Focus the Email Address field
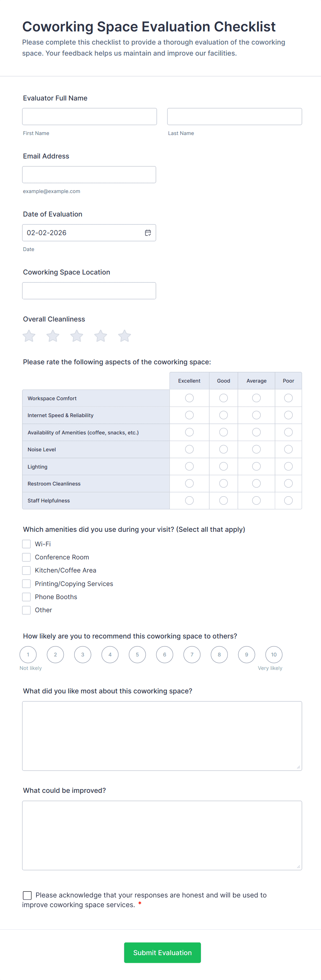321x980 pixels. (89, 175)
